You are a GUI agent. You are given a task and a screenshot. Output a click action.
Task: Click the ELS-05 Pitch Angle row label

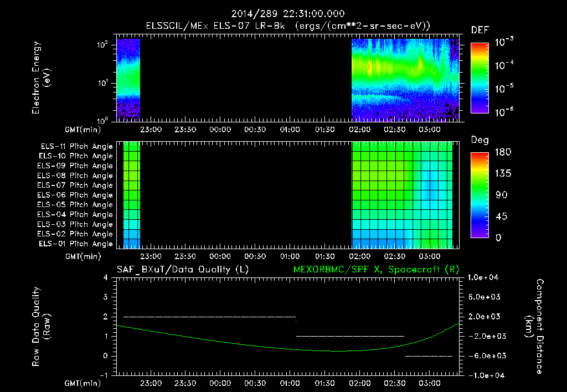[75, 205]
